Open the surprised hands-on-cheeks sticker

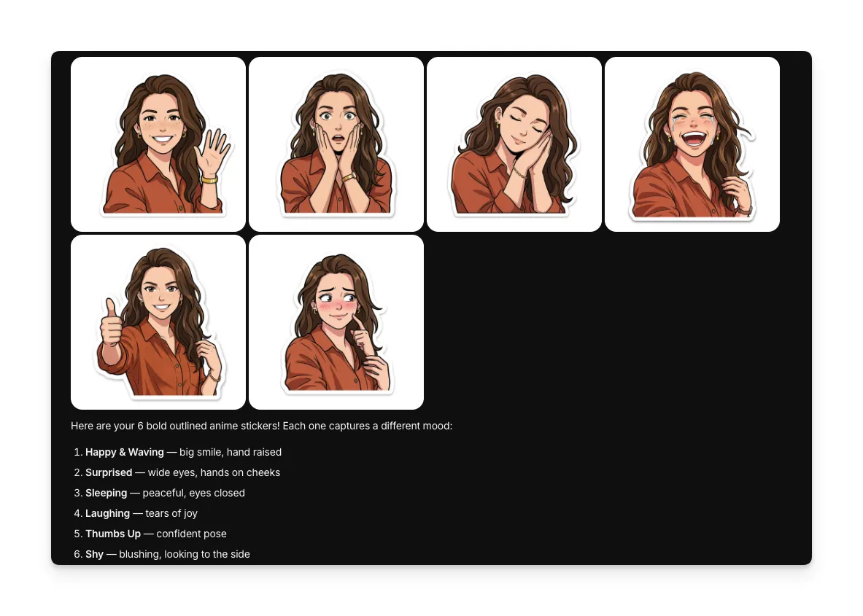[x=336, y=144]
